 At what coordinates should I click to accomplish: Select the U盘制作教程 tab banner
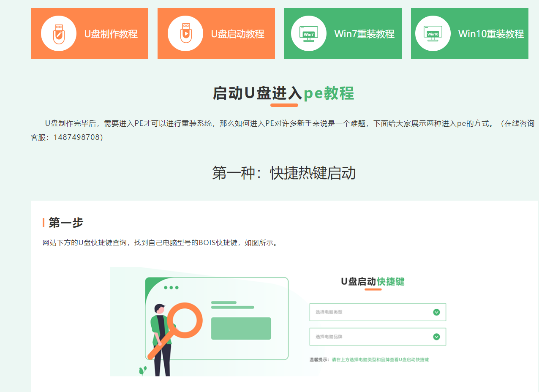tap(89, 33)
